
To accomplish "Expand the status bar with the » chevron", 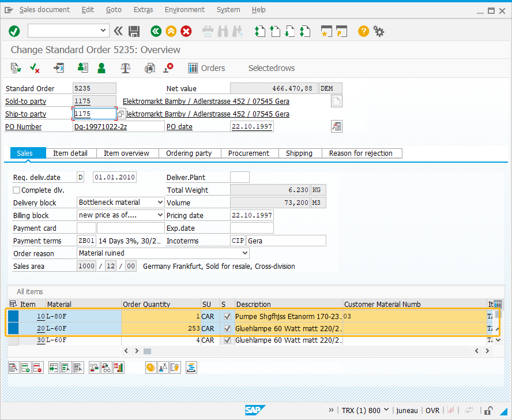I will coord(331,410).
